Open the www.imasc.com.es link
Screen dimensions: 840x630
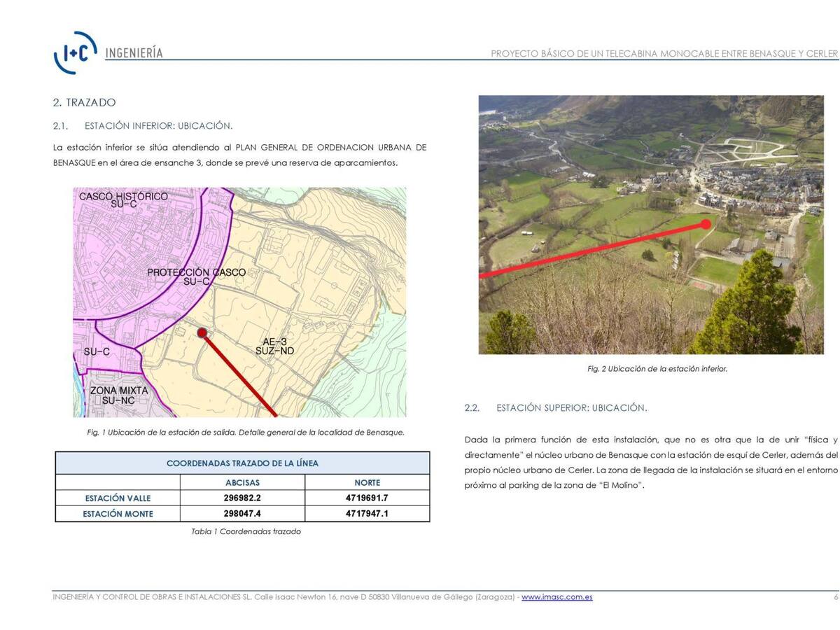click(556, 597)
